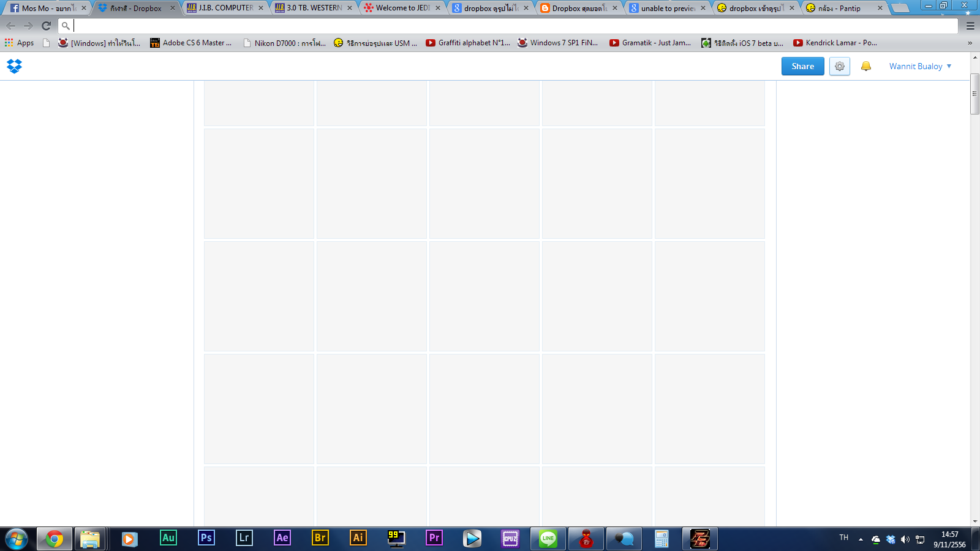Switch to the Welcome to JEDI tab
The image size is (980, 551).
point(402,8)
